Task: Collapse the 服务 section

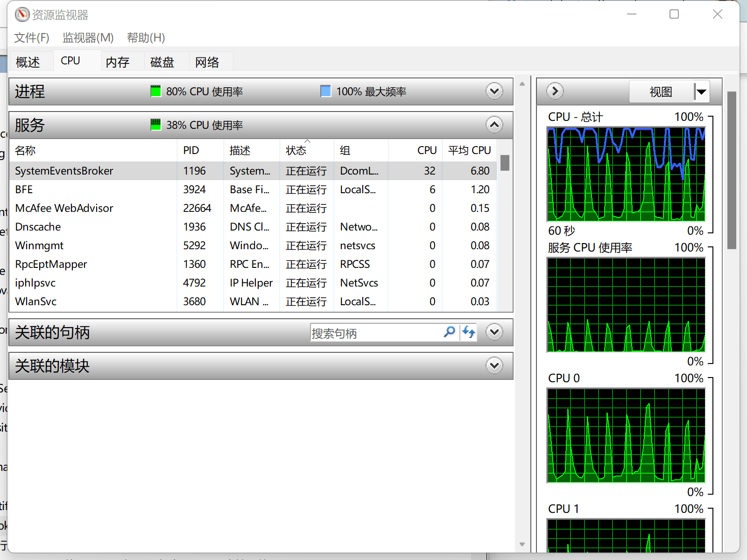Action: tap(494, 125)
